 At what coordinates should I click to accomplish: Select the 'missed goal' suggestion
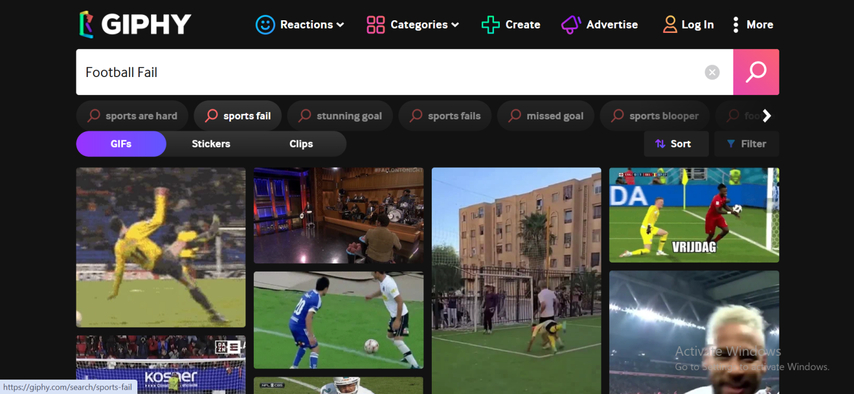[546, 116]
